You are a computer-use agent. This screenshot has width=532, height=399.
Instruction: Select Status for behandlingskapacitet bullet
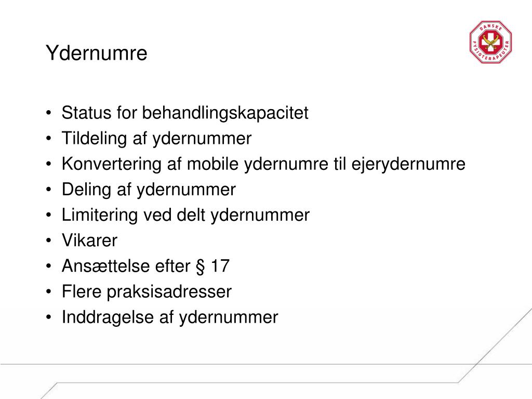(x=185, y=113)
